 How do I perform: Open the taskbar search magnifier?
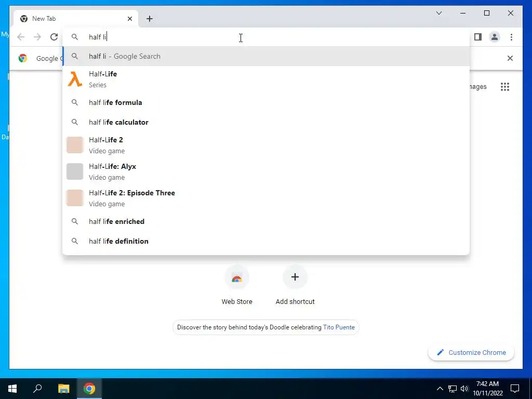tap(37, 389)
